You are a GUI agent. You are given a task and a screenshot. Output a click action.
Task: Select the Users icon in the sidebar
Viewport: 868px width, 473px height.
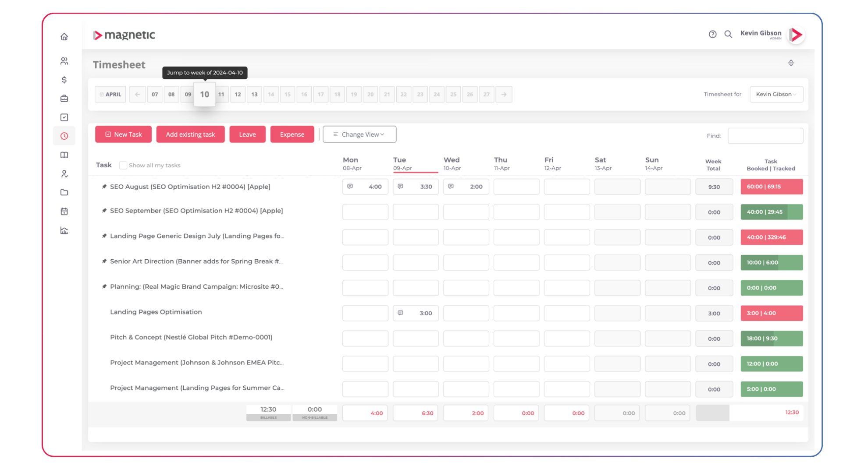pos(64,61)
